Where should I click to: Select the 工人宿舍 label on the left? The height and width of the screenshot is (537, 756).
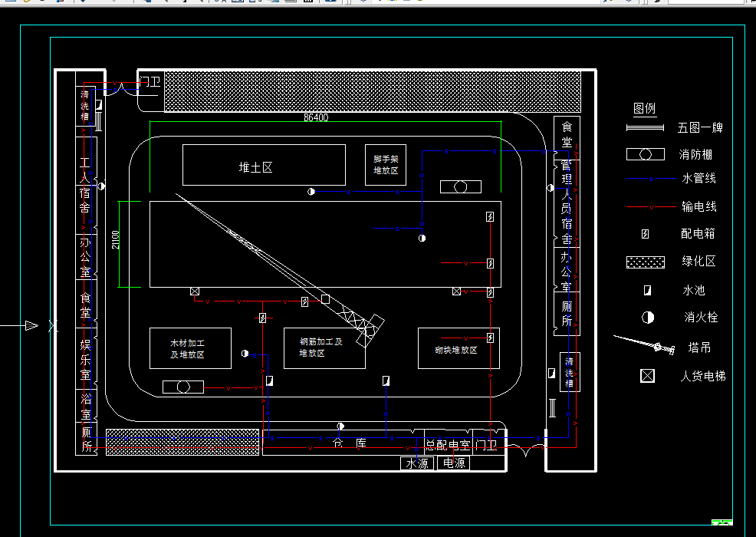point(85,186)
